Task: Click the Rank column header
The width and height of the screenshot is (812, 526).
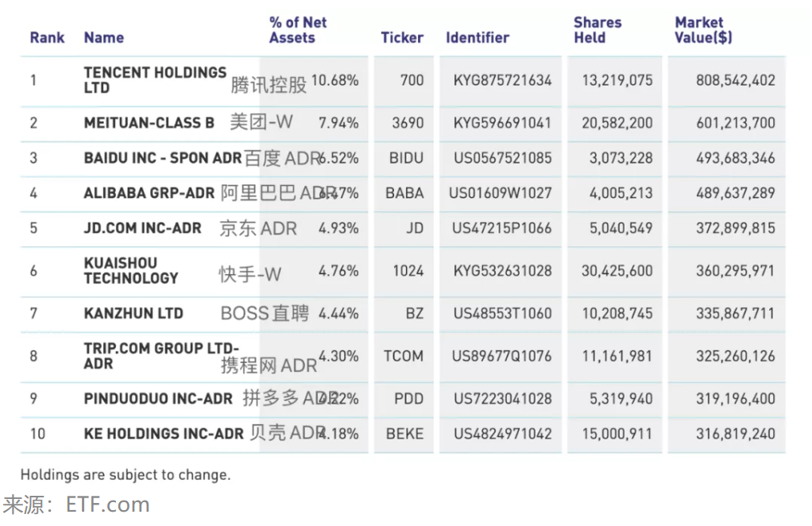Action: pos(47,37)
